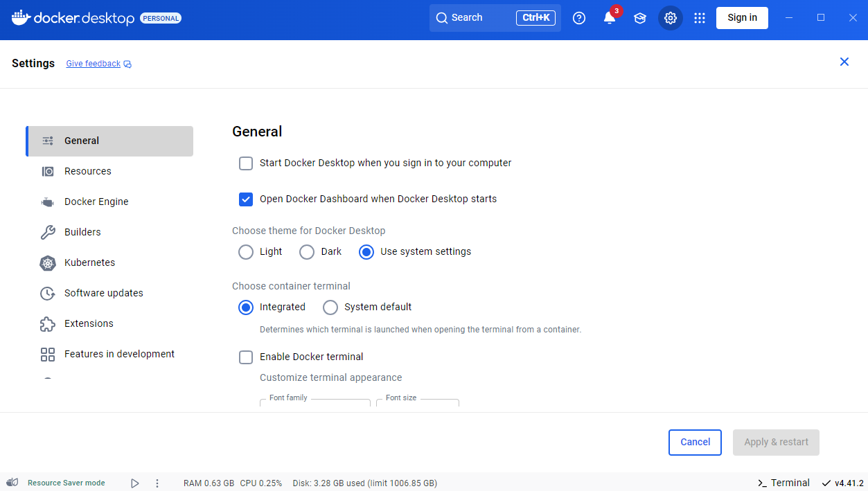Uncheck Open Docker Dashboard on start
This screenshot has height=491, width=868.
tap(246, 199)
